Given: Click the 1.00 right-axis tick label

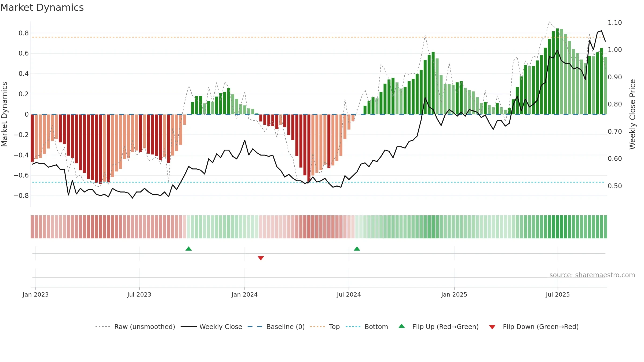Looking at the screenshot, I should click(615, 50).
